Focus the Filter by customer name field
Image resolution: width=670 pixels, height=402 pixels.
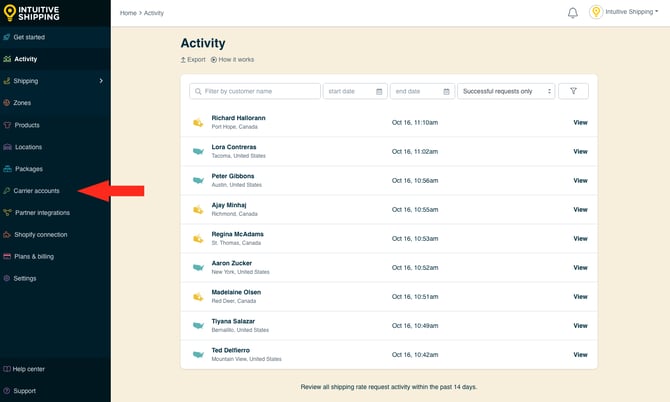(255, 91)
